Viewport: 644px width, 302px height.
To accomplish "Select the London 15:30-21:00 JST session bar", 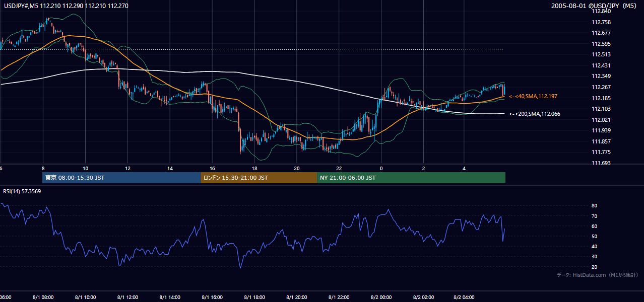I will [x=259, y=178].
